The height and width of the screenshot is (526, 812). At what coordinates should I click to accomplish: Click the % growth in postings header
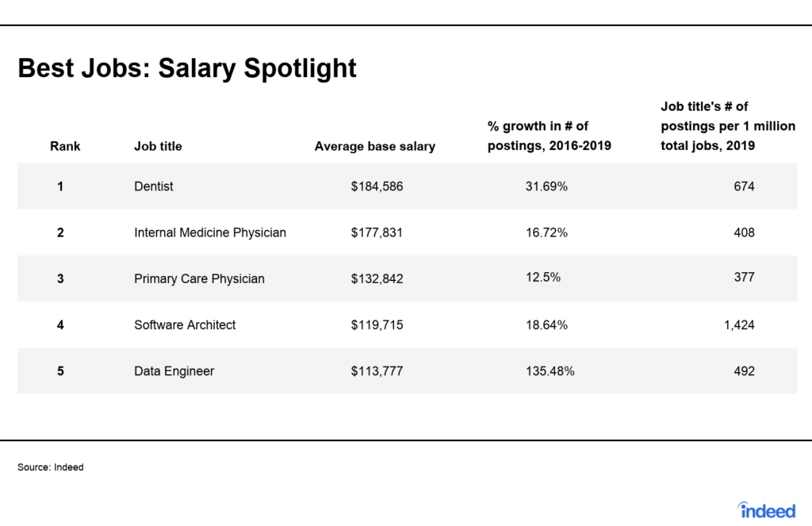click(549, 136)
